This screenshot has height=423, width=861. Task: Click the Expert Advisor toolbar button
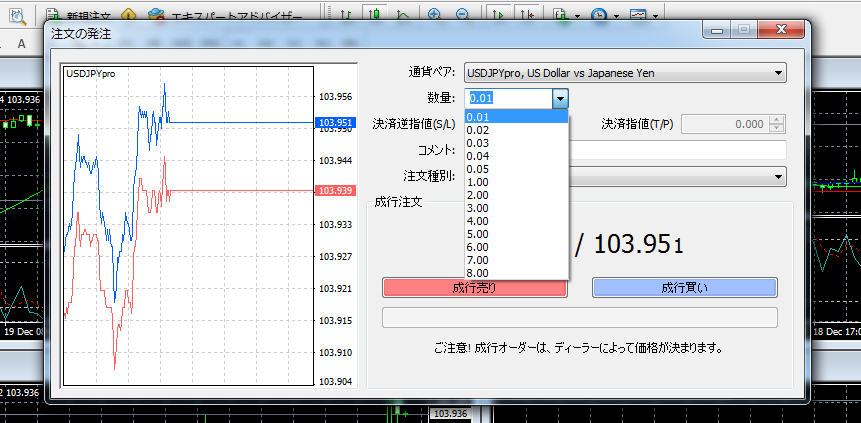click(225, 15)
